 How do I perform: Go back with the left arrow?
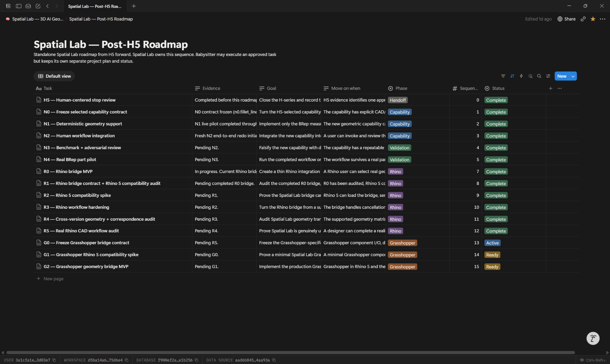click(x=47, y=6)
